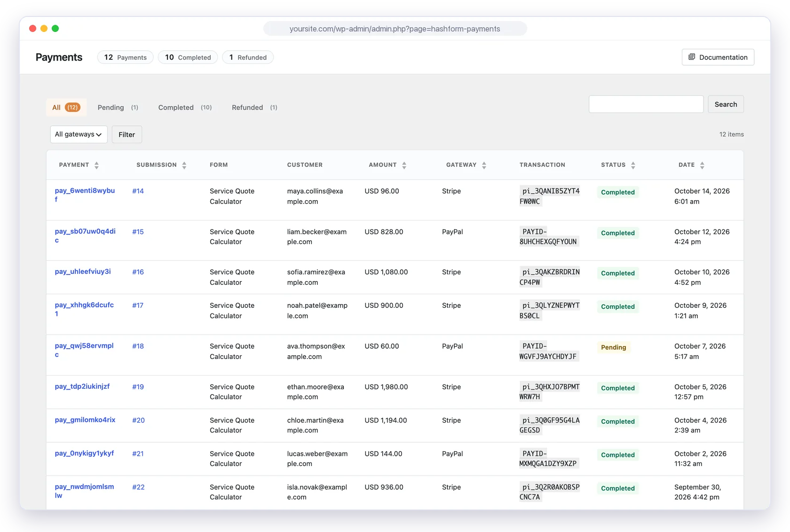The height and width of the screenshot is (532, 790).
Task: Sort by Submission column arrows
Action: (184, 165)
